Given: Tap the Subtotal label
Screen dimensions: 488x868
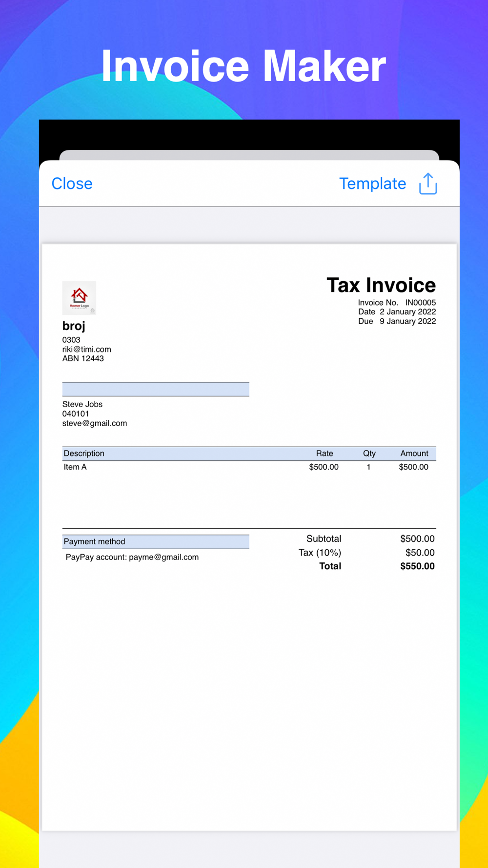Looking at the screenshot, I should (324, 539).
